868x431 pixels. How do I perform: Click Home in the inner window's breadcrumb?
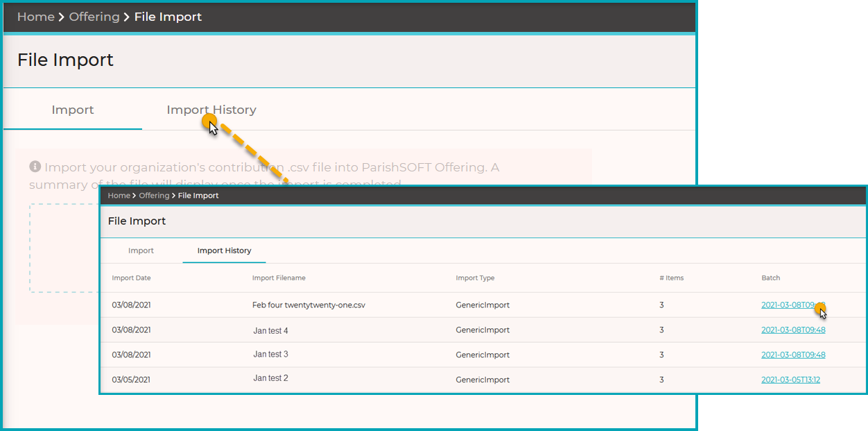click(x=119, y=196)
